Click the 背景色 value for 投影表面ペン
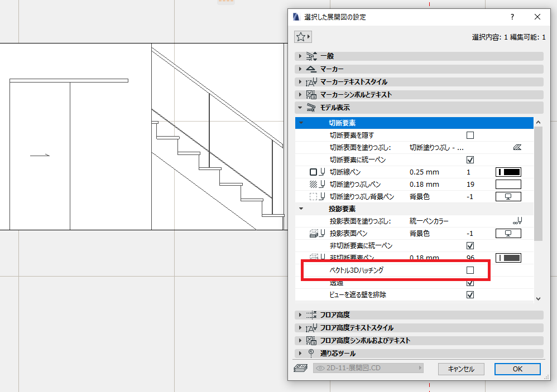This screenshot has width=557, height=392. [420, 234]
